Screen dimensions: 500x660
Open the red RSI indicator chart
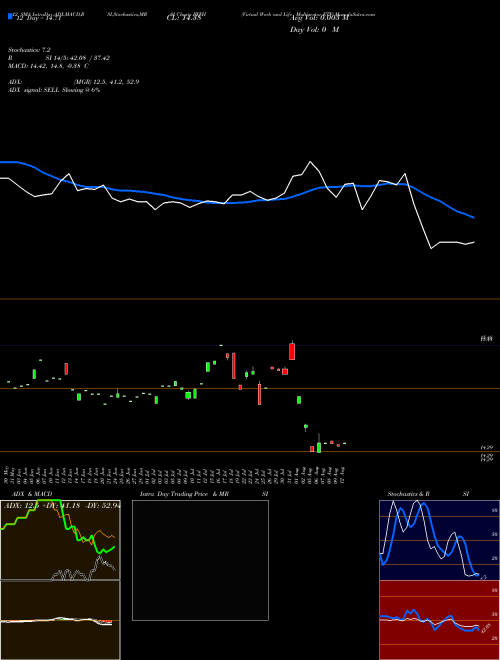click(x=439, y=620)
